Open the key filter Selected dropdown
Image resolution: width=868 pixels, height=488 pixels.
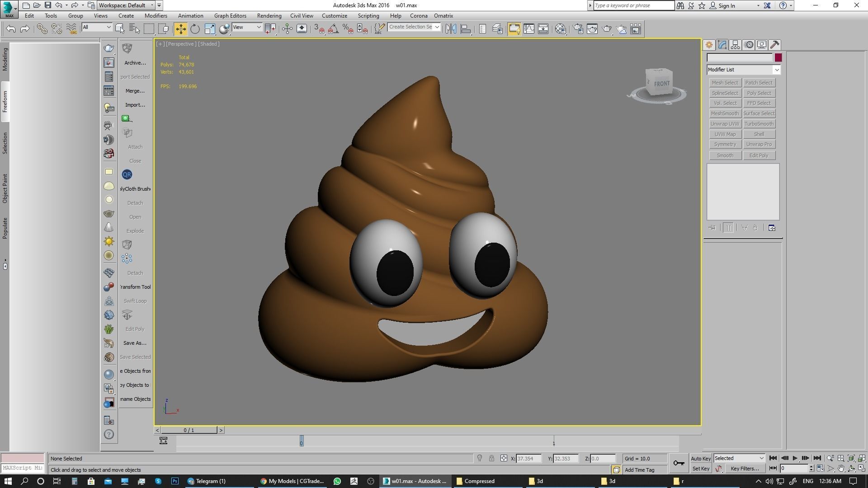click(739, 458)
